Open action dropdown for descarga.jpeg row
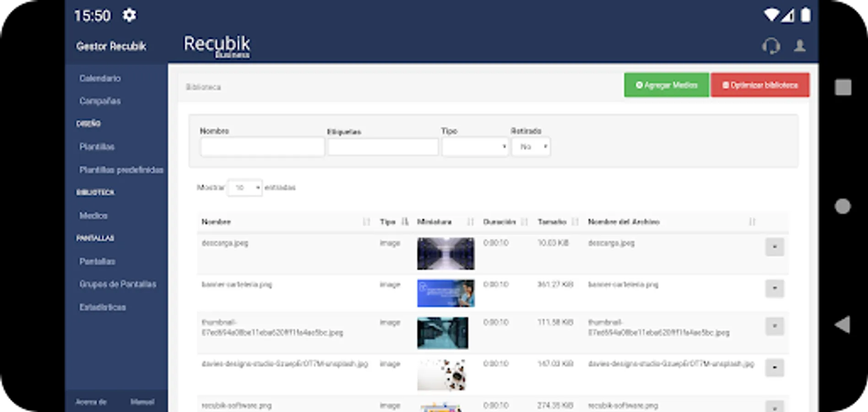Viewport: 868px width, 412px height. coord(775,247)
